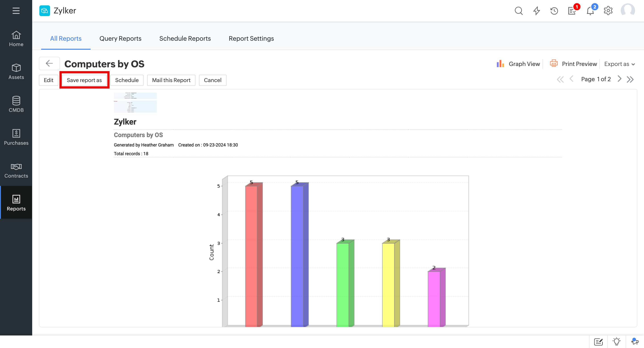644x348 pixels.
Task: Open quick actions lightning icon
Action: tap(536, 11)
